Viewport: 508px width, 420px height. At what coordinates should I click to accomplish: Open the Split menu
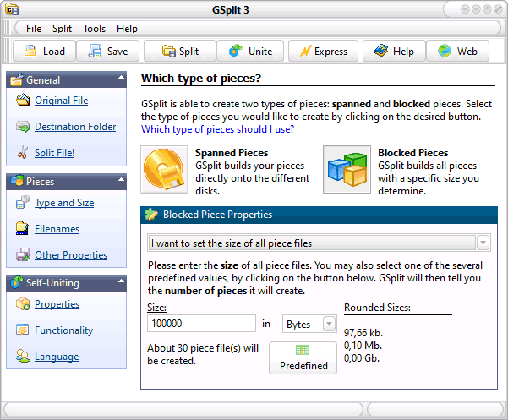point(62,29)
